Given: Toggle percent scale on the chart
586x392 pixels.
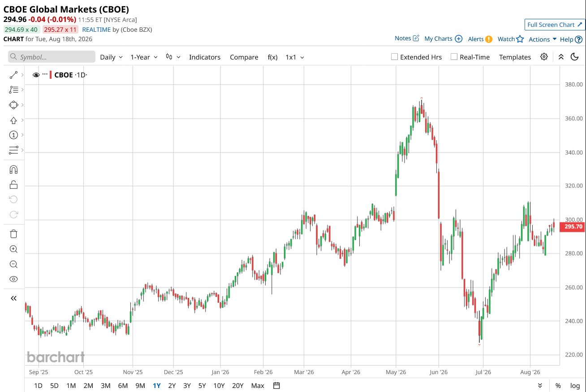Looking at the screenshot, I should [558, 386].
